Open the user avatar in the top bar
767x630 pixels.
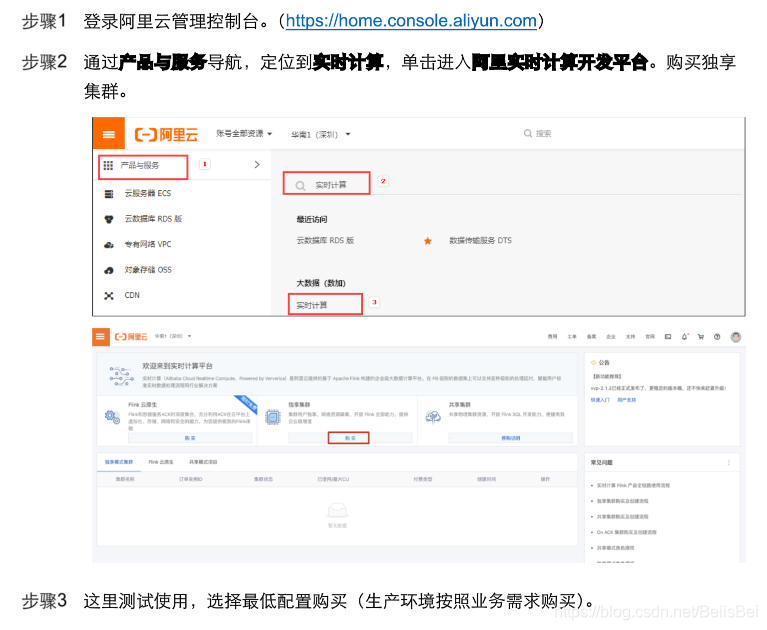click(736, 337)
